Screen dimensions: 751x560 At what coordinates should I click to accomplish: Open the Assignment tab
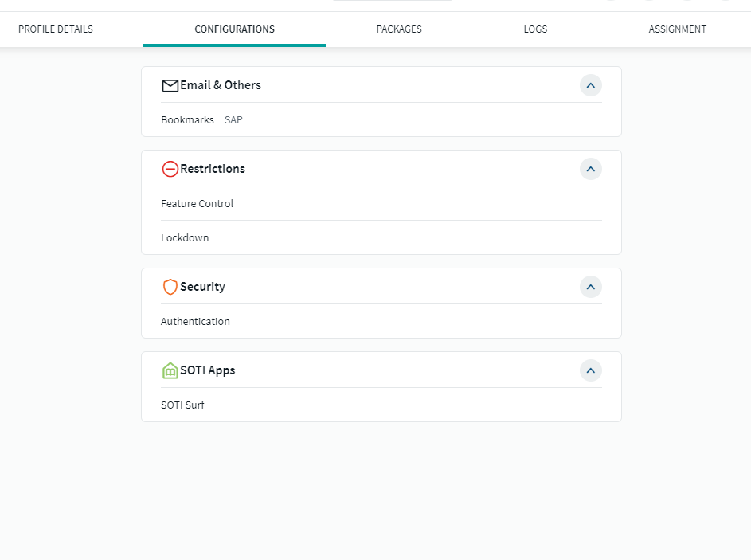coord(677,29)
